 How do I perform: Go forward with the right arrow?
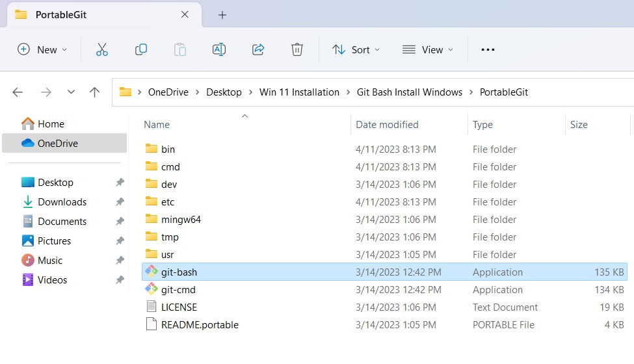[x=46, y=92]
